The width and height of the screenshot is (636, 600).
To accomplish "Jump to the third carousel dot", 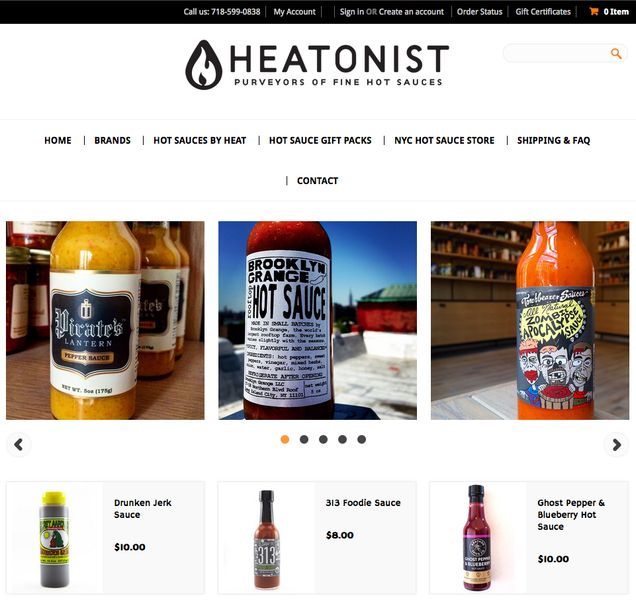I will 323,439.
